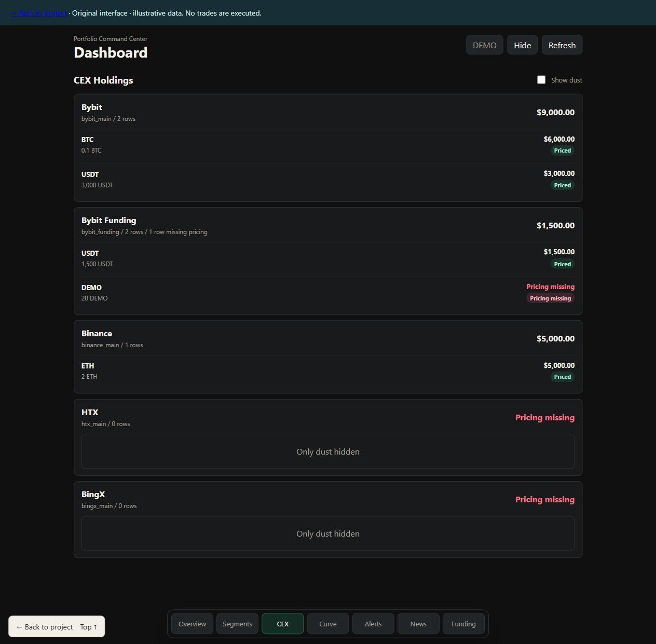Select the BTC row in Bybit
656x644 pixels.
328,145
